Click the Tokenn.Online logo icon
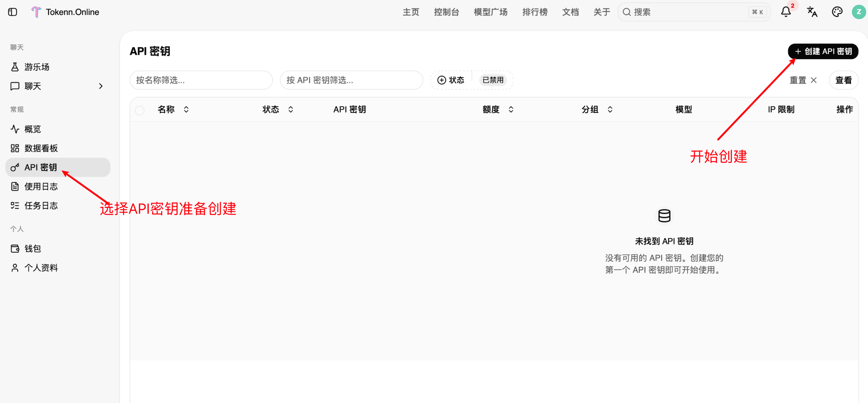This screenshot has height=403, width=868. pos(36,12)
